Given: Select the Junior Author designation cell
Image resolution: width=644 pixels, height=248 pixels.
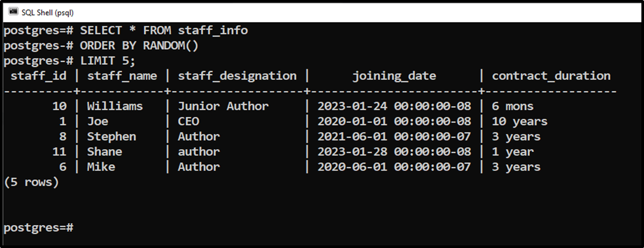Looking at the screenshot, I should coord(223,106).
